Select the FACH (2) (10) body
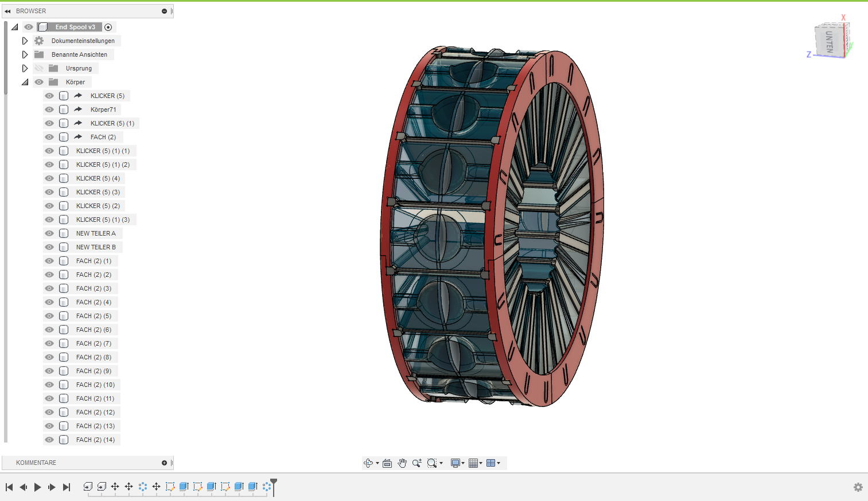The height and width of the screenshot is (501, 868). [95, 385]
